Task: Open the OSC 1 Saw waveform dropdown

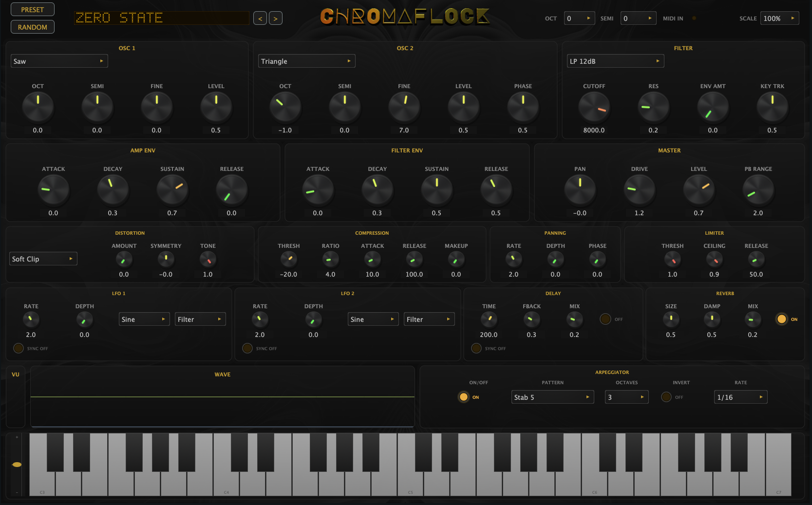Action: click(x=59, y=61)
